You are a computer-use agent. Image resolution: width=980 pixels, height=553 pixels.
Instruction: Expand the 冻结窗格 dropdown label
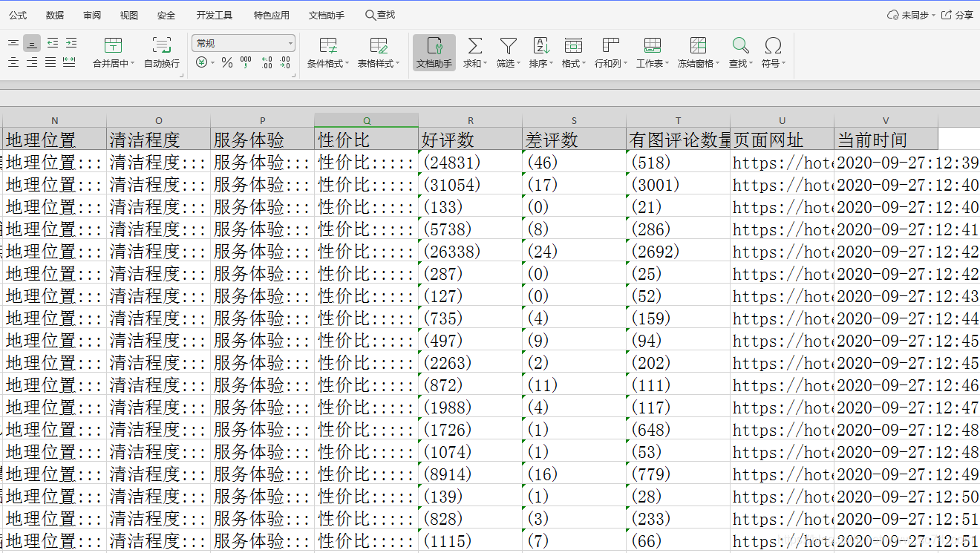tap(699, 64)
